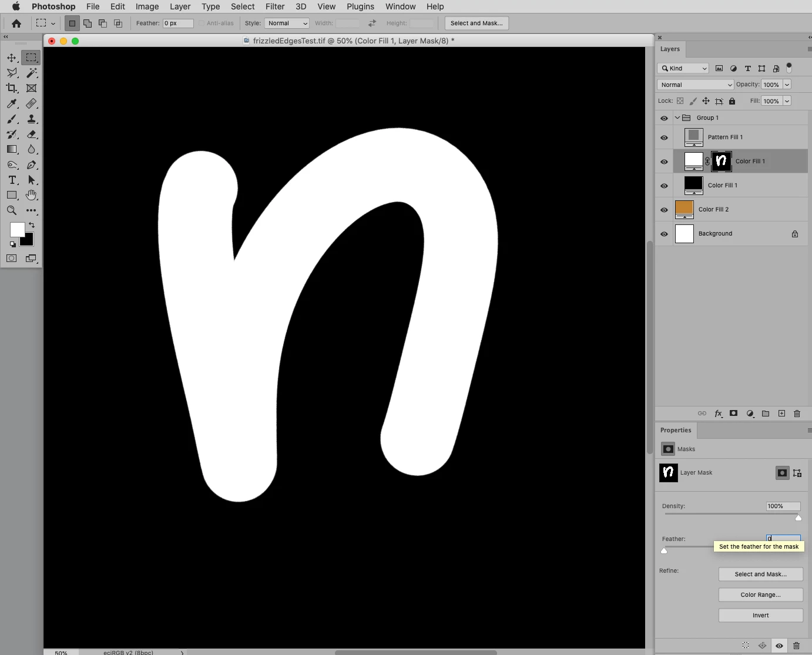
Task: Select the Rectangle shape tool
Action: [12, 195]
